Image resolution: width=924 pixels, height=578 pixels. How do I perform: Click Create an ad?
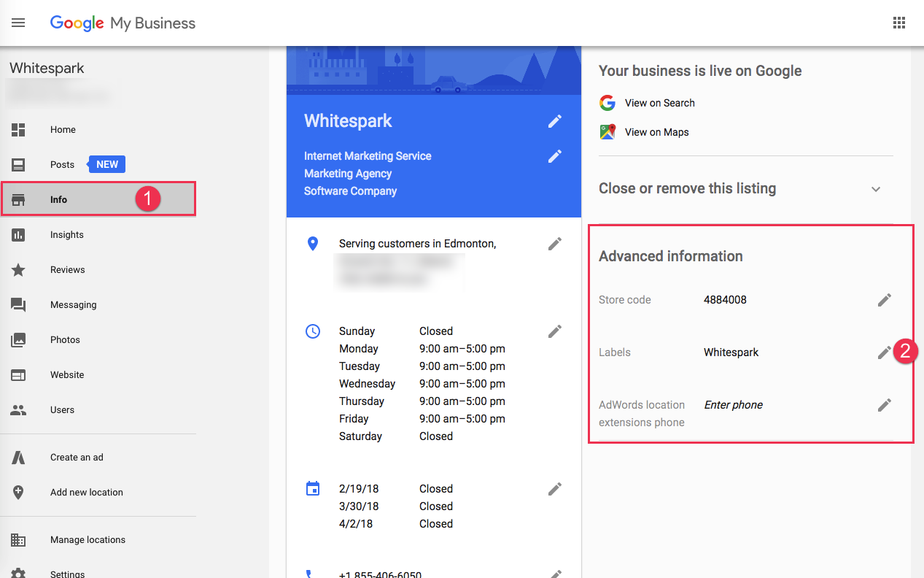click(x=77, y=458)
